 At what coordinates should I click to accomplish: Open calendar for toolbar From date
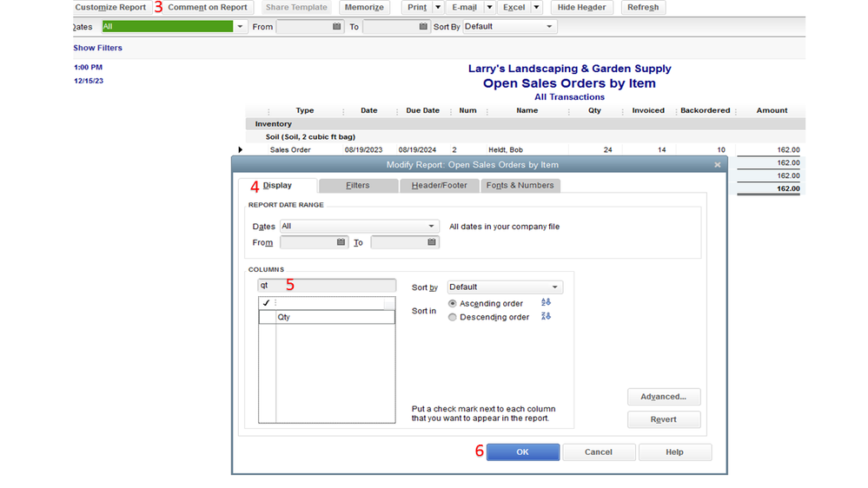tap(336, 27)
